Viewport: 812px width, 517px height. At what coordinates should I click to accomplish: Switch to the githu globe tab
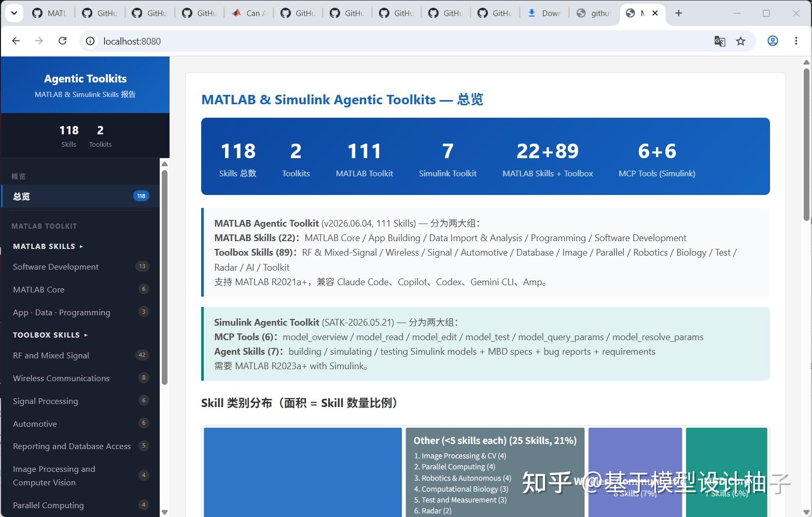[594, 13]
